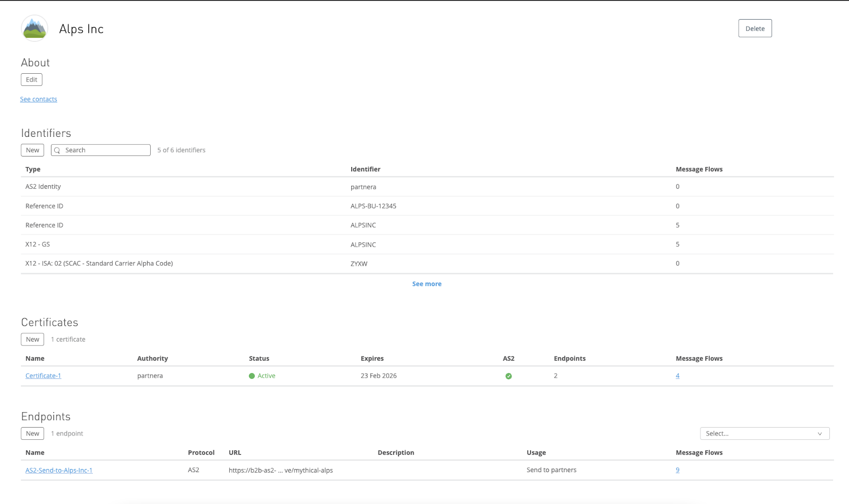Expand identifiers with See more
This screenshot has width=849, height=504.
click(x=427, y=284)
